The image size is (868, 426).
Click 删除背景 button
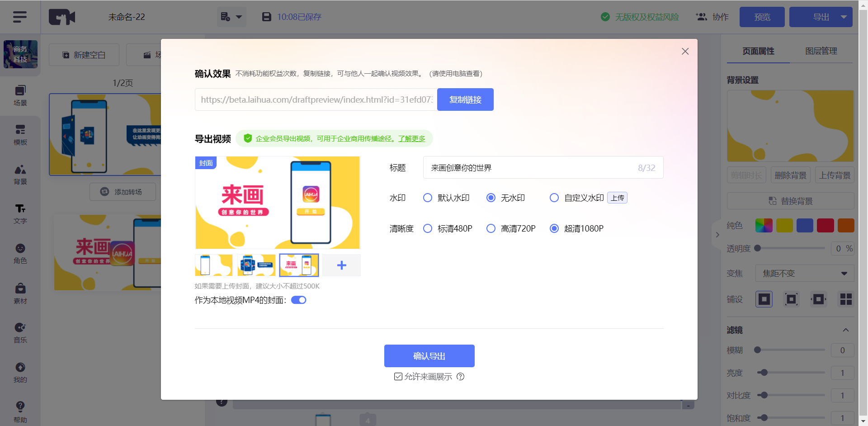pos(790,175)
